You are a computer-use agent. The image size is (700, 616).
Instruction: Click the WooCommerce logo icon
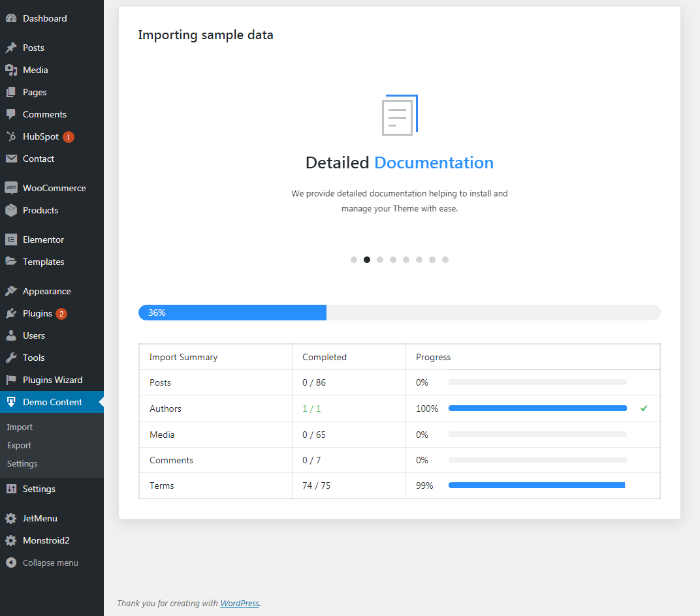(x=11, y=188)
